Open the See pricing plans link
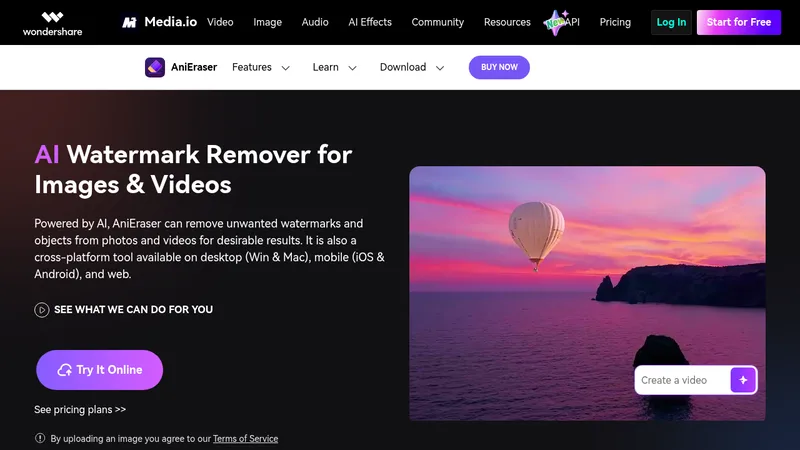The image size is (800, 450). pyautogui.click(x=80, y=410)
